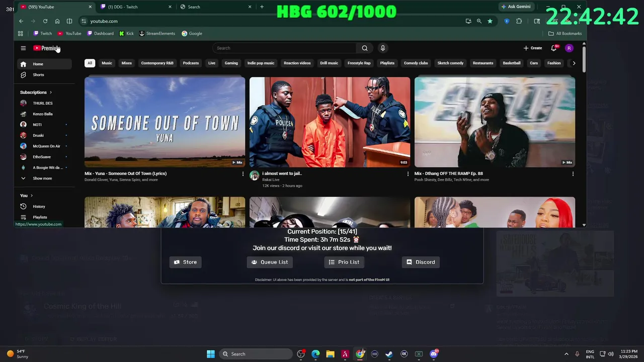Open Windows Start menu
644x362 pixels.
(x=211, y=354)
